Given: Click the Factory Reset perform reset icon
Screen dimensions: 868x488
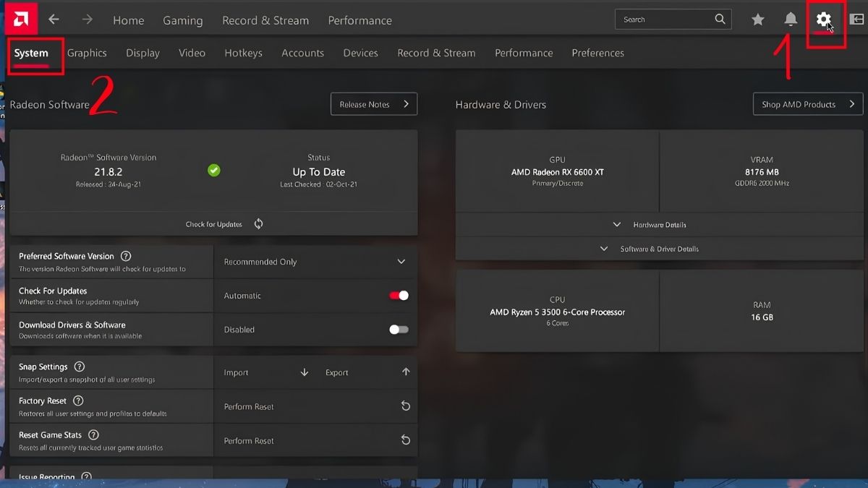Looking at the screenshot, I should [405, 406].
